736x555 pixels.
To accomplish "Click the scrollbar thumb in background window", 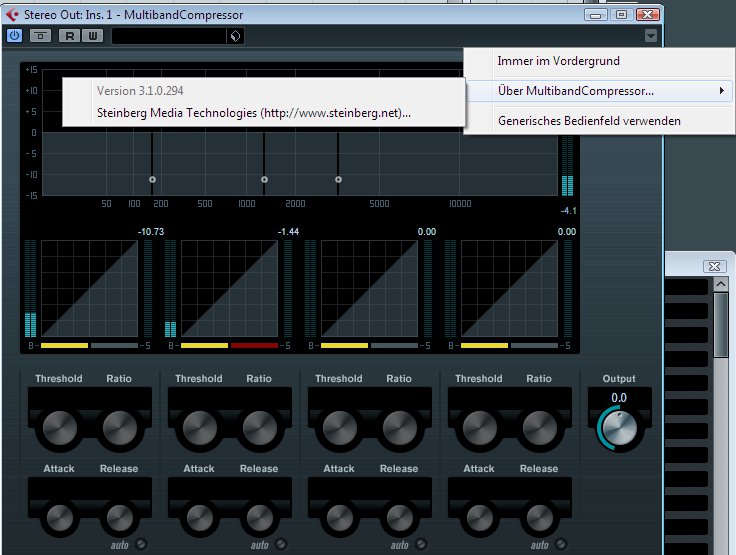I will (721, 325).
